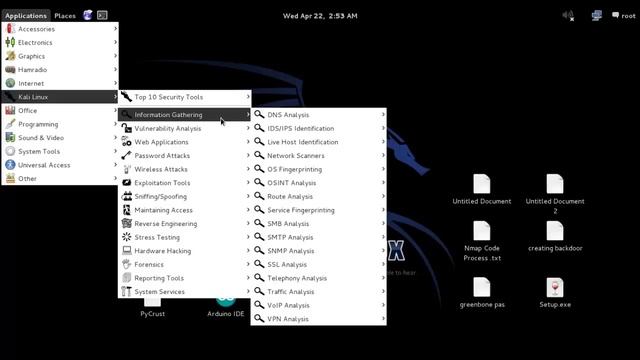This screenshot has width=640, height=360.
Task: Open the network connection icon
Action: click(596, 16)
